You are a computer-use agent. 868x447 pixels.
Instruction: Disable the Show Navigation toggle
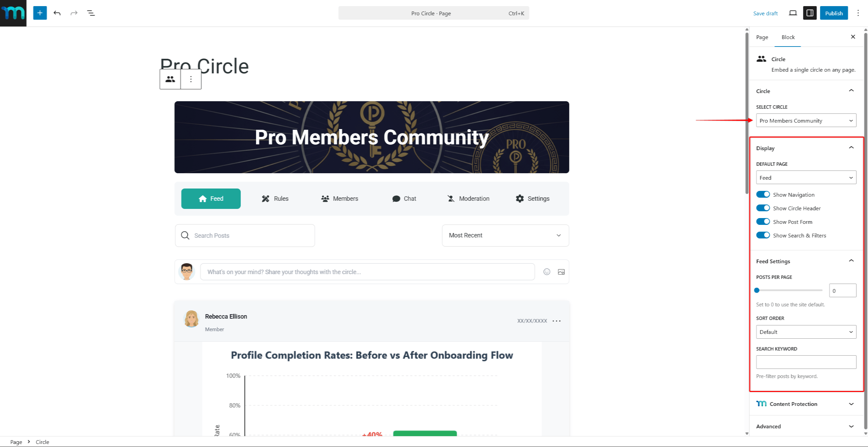[763, 194]
